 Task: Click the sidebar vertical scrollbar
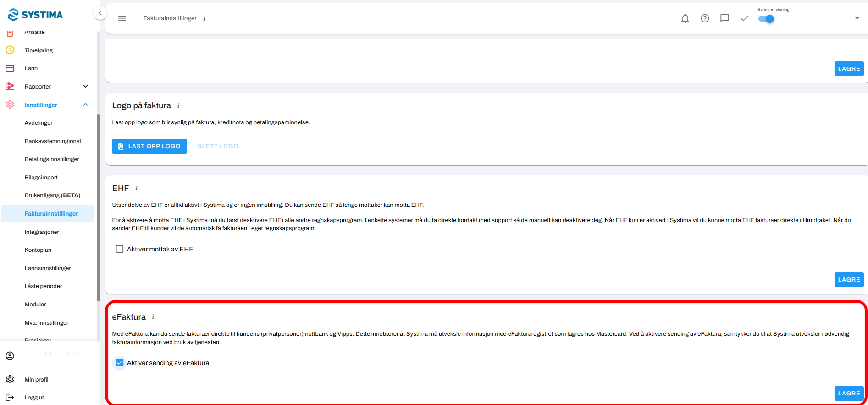(x=98, y=207)
